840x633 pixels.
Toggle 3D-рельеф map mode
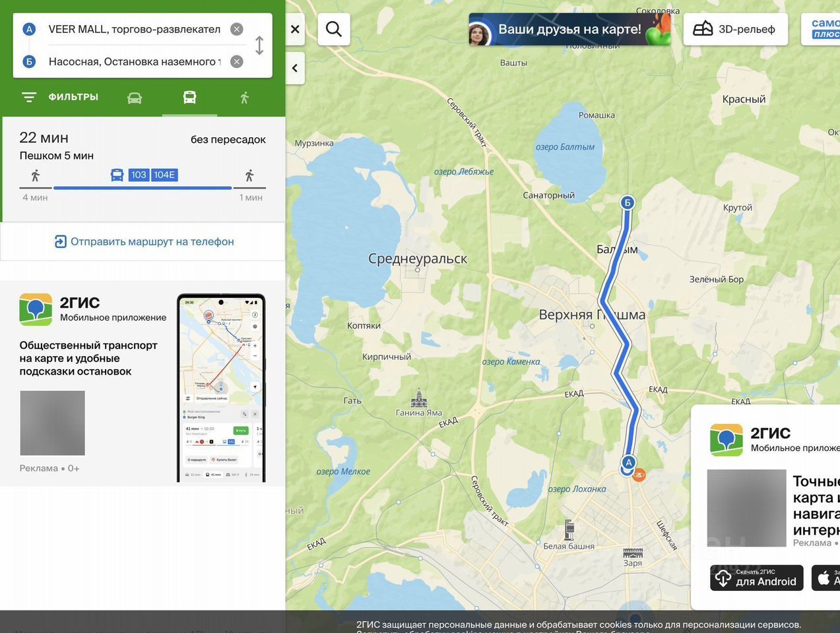pyautogui.click(x=736, y=29)
